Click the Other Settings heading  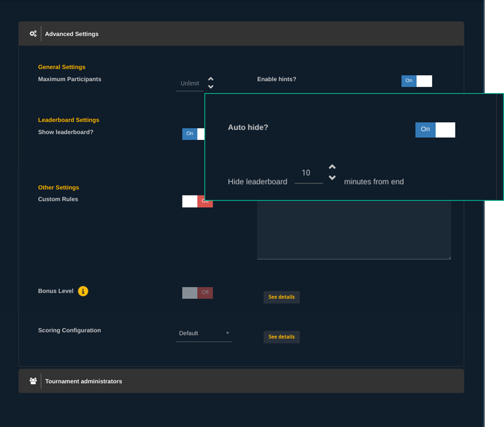coord(58,188)
